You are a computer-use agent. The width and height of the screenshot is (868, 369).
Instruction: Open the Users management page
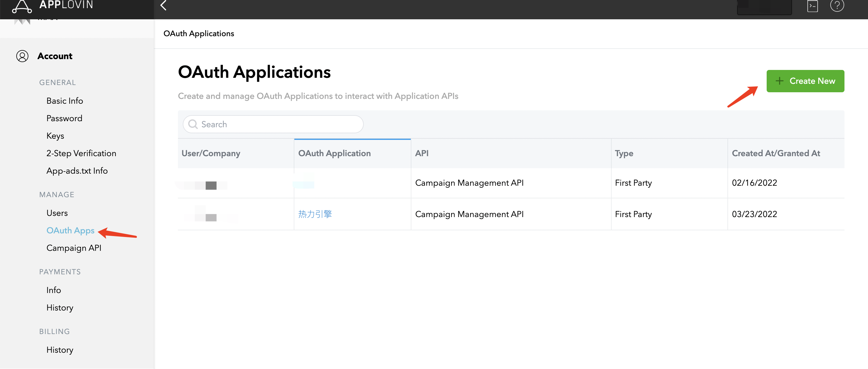click(57, 213)
